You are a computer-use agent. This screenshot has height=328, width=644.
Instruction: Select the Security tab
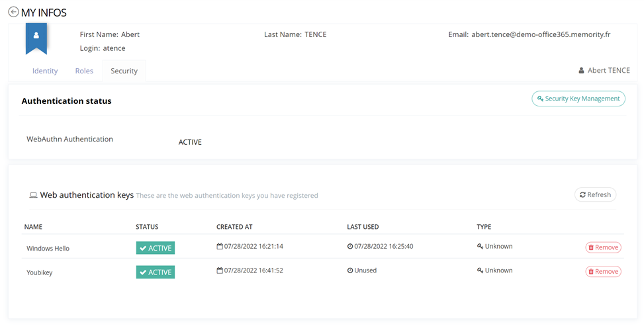point(124,71)
